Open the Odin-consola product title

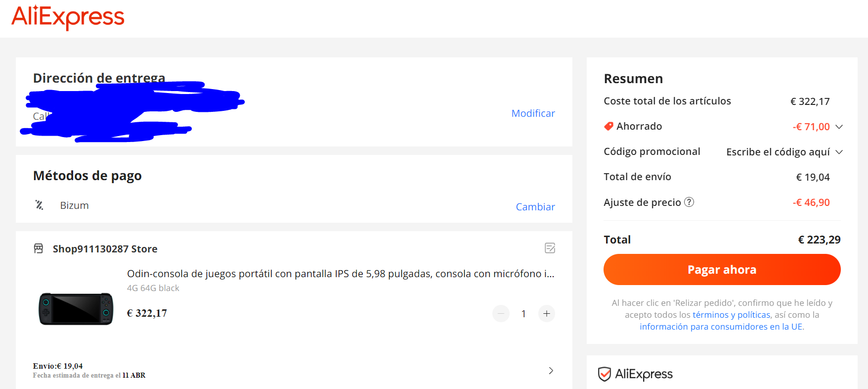click(x=340, y=274)
